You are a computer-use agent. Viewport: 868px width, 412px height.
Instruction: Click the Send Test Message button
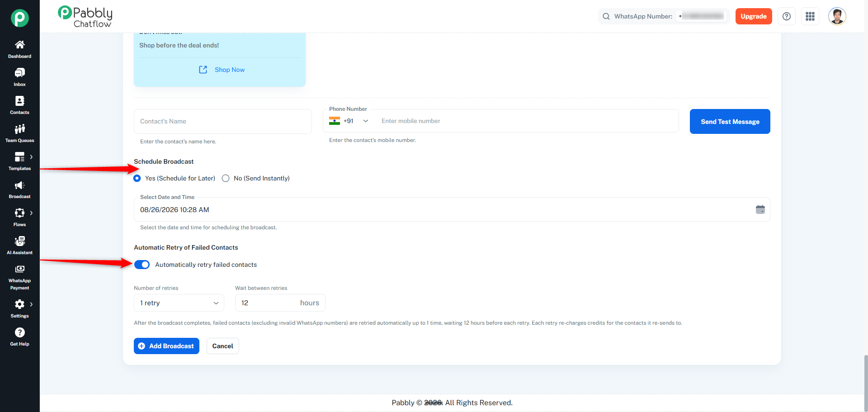click(x=730, y=121)
